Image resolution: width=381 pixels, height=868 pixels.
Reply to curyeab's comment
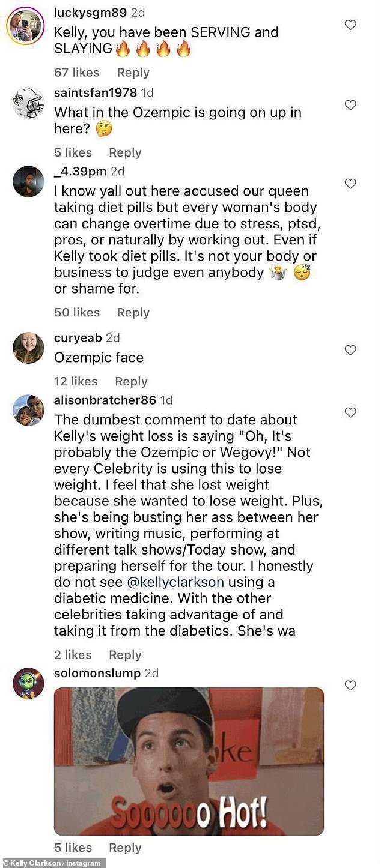tap(131, 381)
